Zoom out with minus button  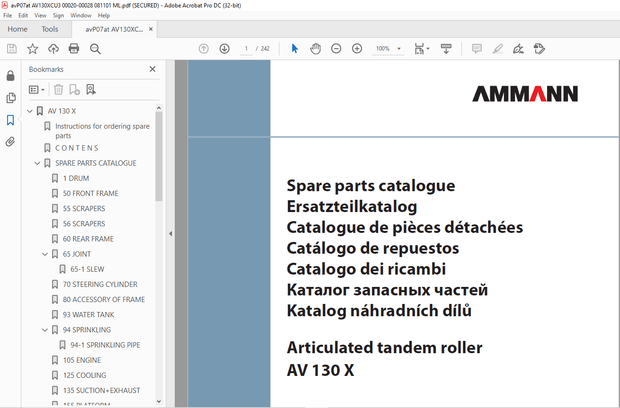(336, 49)
